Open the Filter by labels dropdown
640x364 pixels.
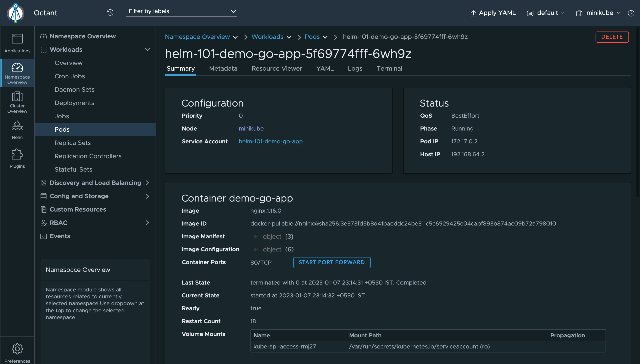(233, 12)
